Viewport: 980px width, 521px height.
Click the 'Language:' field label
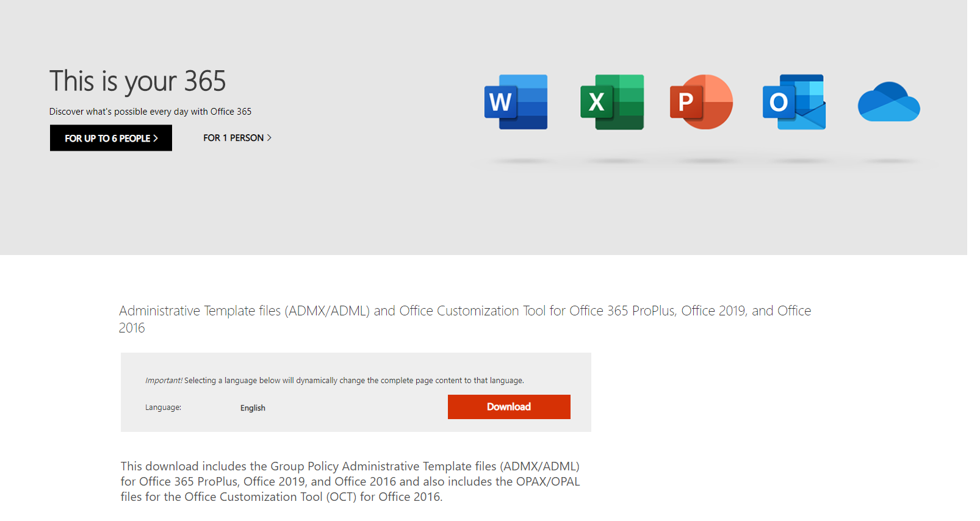(x=163, y=408)
